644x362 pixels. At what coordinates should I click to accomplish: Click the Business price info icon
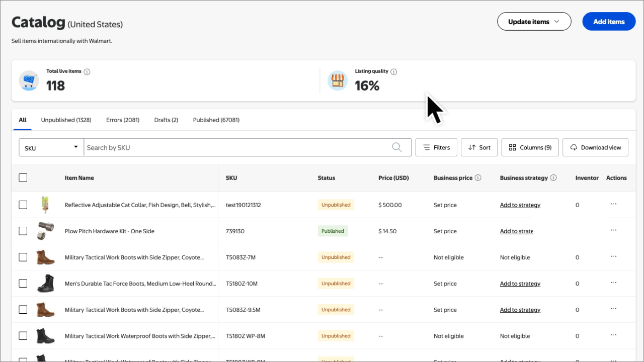[x=477, y=177]
